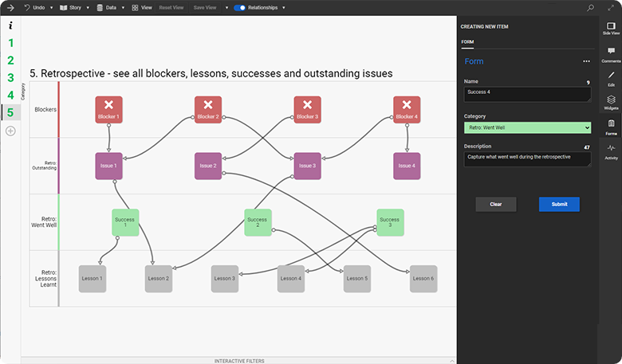Click the search magnifier icon
Image resolution: width=622 pixels, height=364 pixels.
point(590,7)
